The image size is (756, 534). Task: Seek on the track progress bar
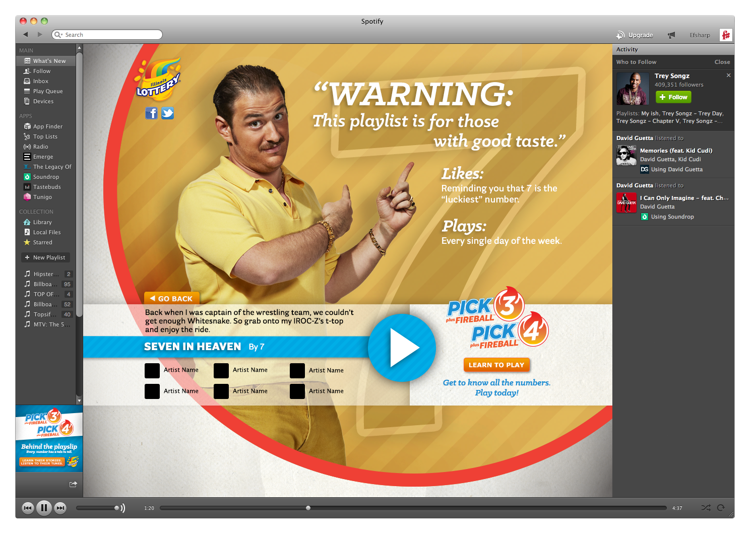[x=413, y=508]
